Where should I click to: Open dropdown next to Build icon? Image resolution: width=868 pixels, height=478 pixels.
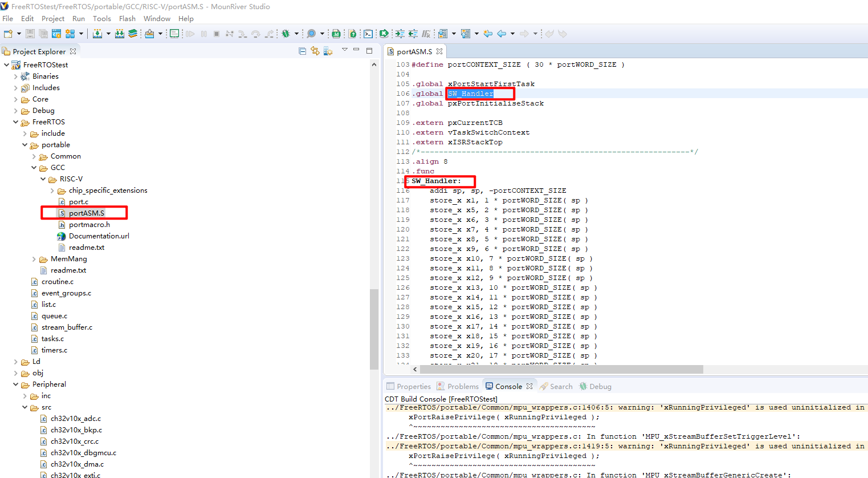[x=108, y=34]
